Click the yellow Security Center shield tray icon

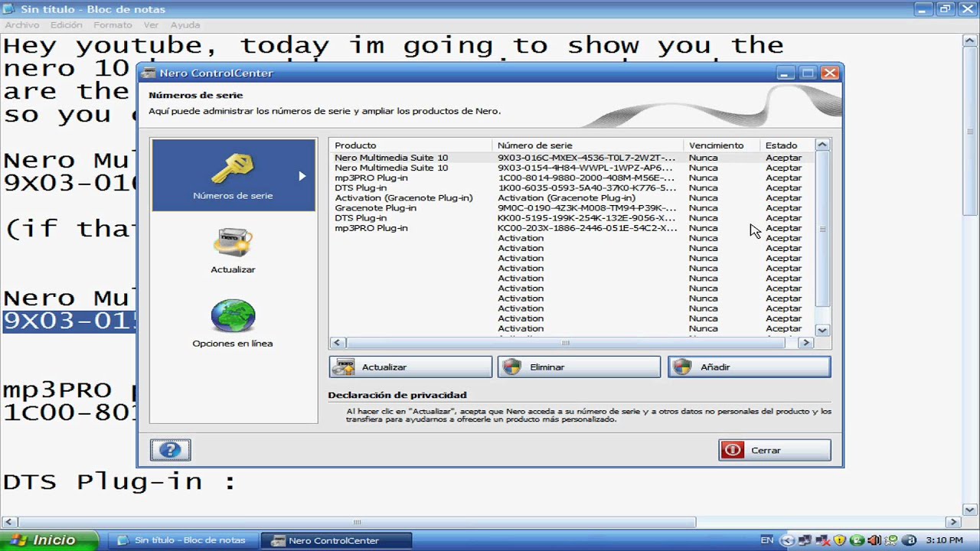click(840, 541)
